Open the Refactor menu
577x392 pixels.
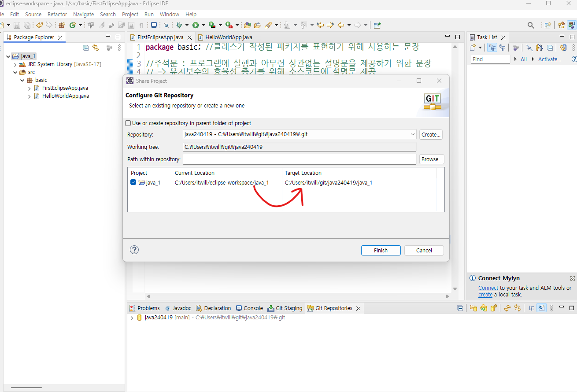[57, 14]
